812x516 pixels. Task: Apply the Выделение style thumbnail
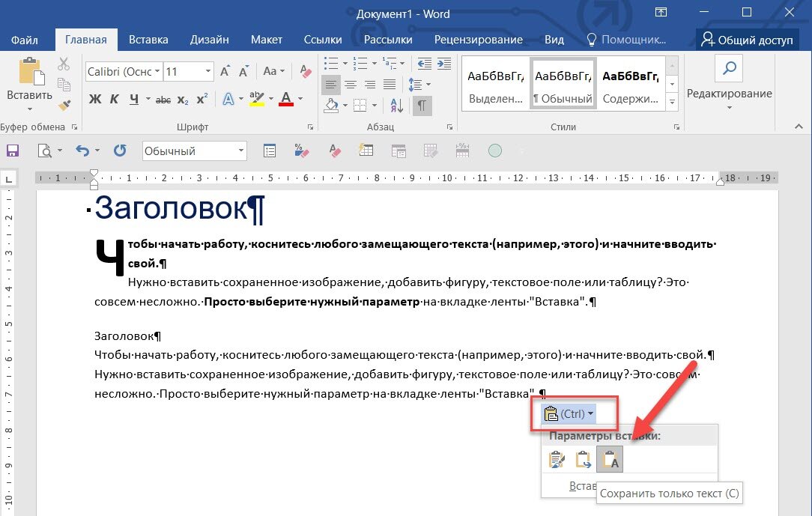496,83
